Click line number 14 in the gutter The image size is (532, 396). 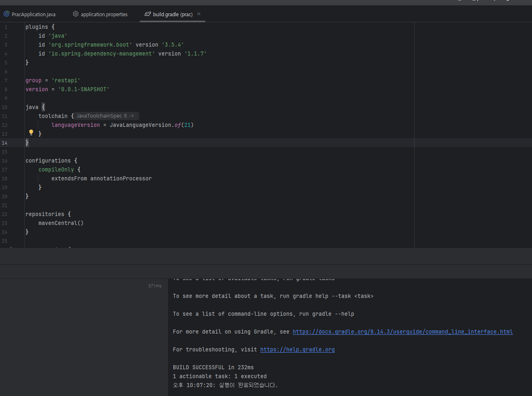tap(4, 143)
